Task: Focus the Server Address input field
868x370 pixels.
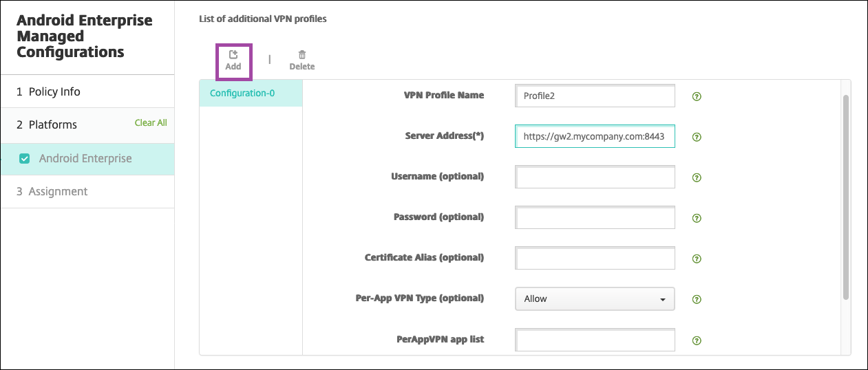Action: coord(594,136)
